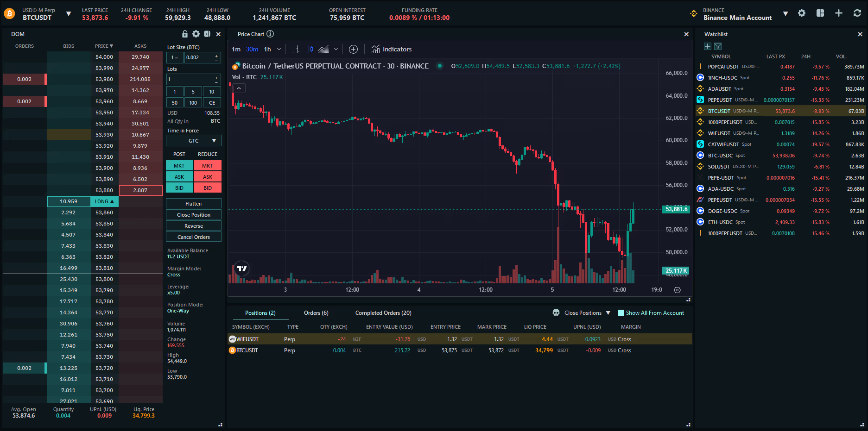868x431 pixels.
Task: Show Price Chart info icon
Action: [x=270, y=34]
